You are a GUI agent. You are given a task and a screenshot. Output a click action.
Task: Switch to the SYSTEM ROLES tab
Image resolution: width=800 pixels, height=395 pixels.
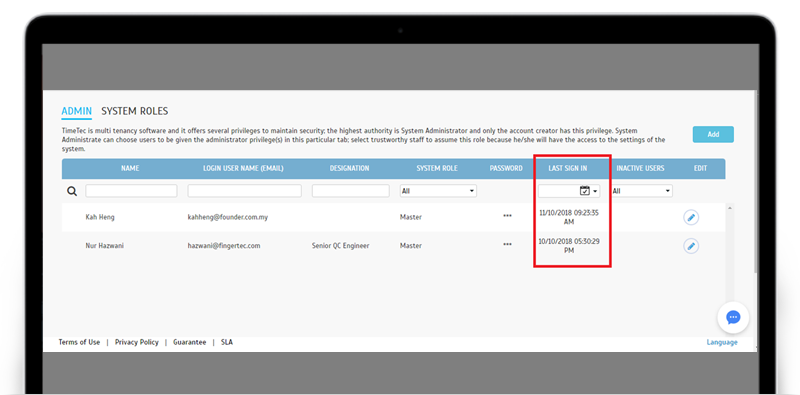point(135,111)
